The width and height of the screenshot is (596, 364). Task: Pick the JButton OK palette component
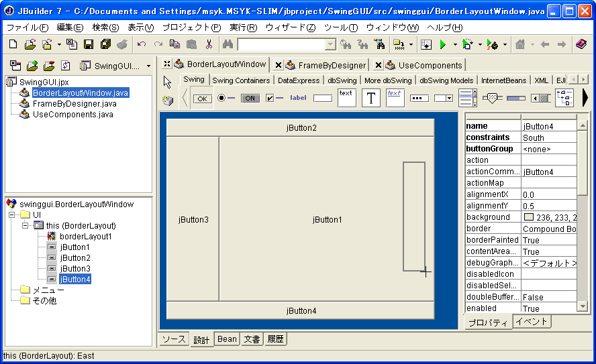coord(201,99)
